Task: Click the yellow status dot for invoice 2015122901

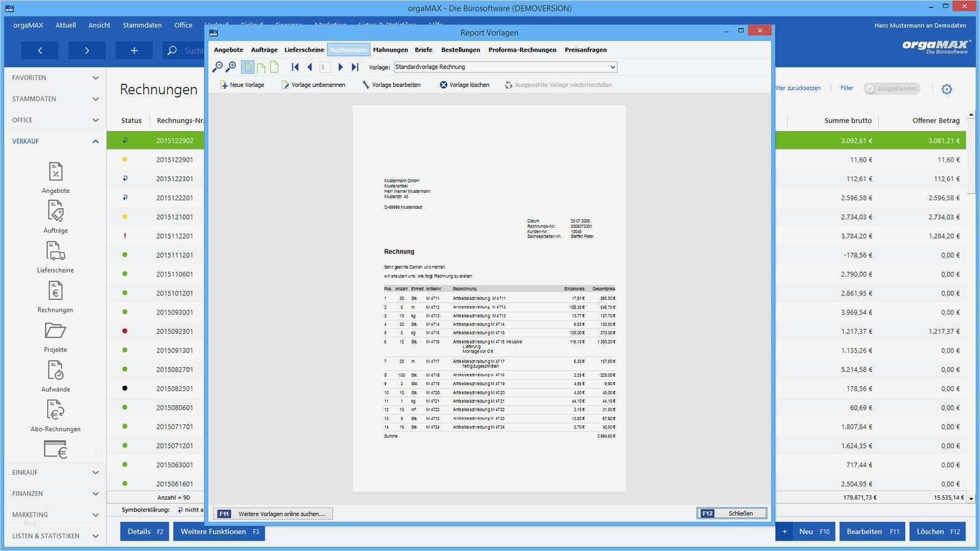Action: 125,160
